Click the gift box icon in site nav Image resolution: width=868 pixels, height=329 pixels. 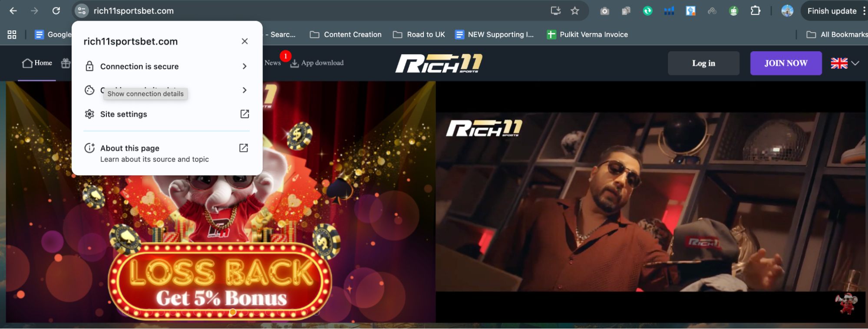point(66,63)
